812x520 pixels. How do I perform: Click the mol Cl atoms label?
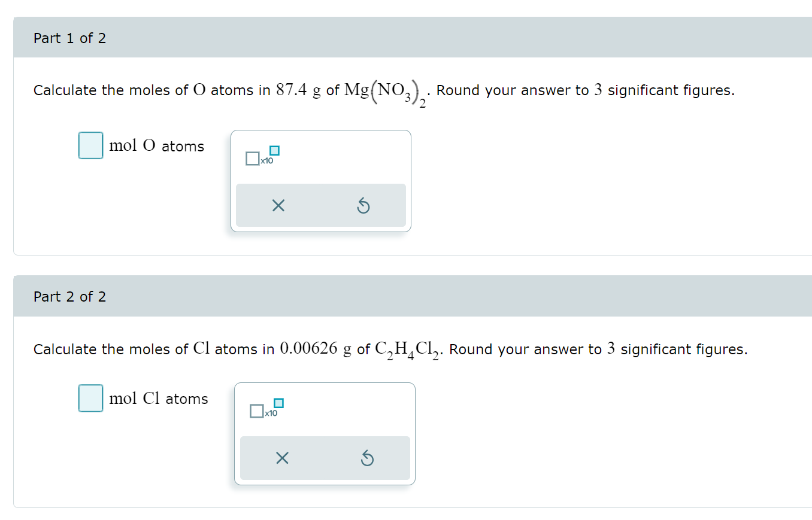point(158,399)
